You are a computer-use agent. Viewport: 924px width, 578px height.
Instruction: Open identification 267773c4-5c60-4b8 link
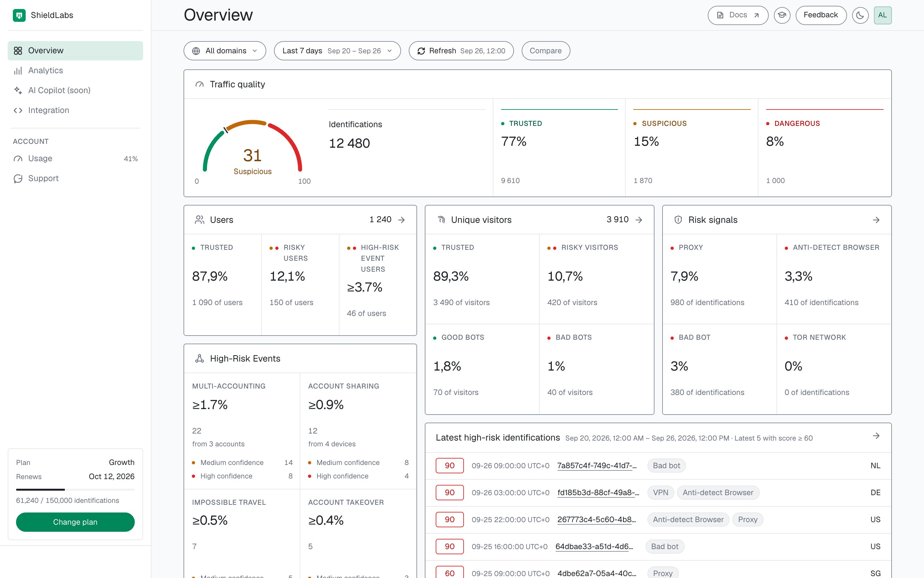(596, 520)
